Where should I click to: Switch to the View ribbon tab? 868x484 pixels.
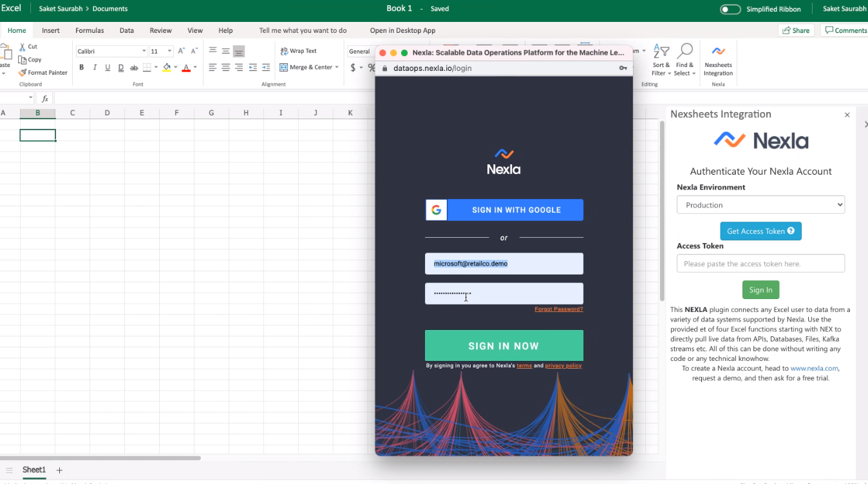tap(195, 30)
